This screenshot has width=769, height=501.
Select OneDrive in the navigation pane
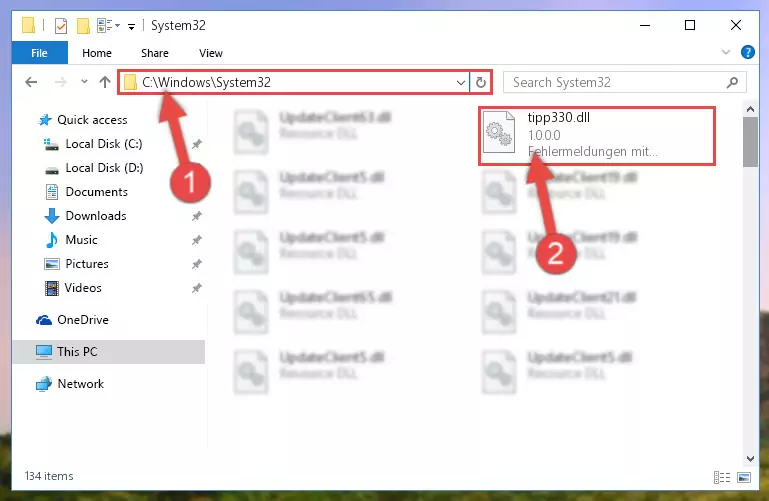coord(82,320)
